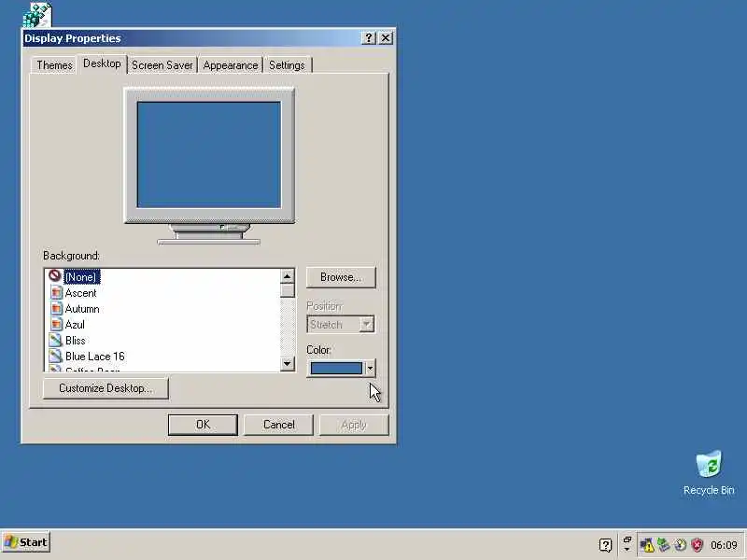The width and height of the screenshot is (747, 560).
Task: Click the round disc update tray icon
Action: click(681, 544)
